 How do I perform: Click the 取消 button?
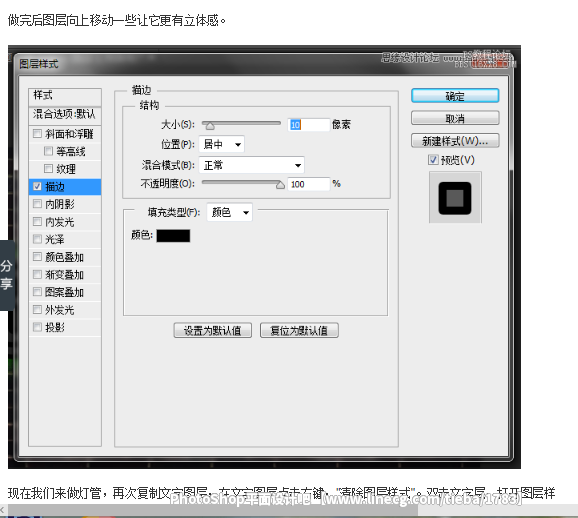(455, 118)
